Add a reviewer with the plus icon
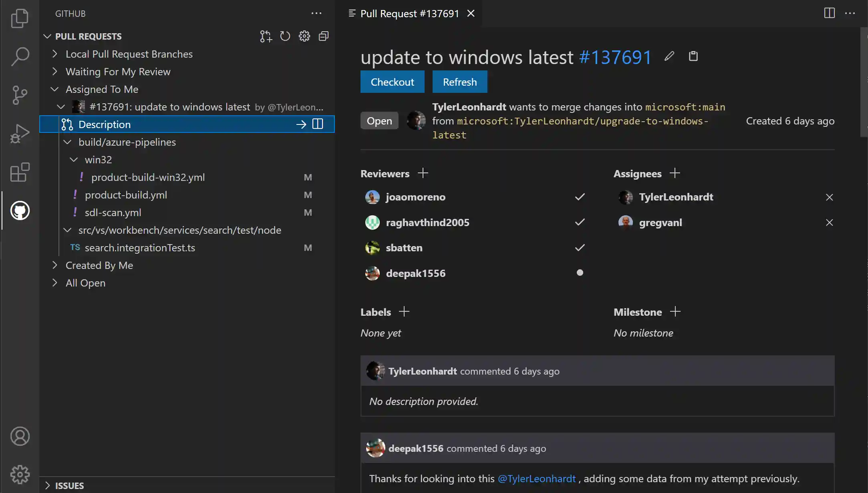This screenshot has width=868, height=493. coord(423,173)
